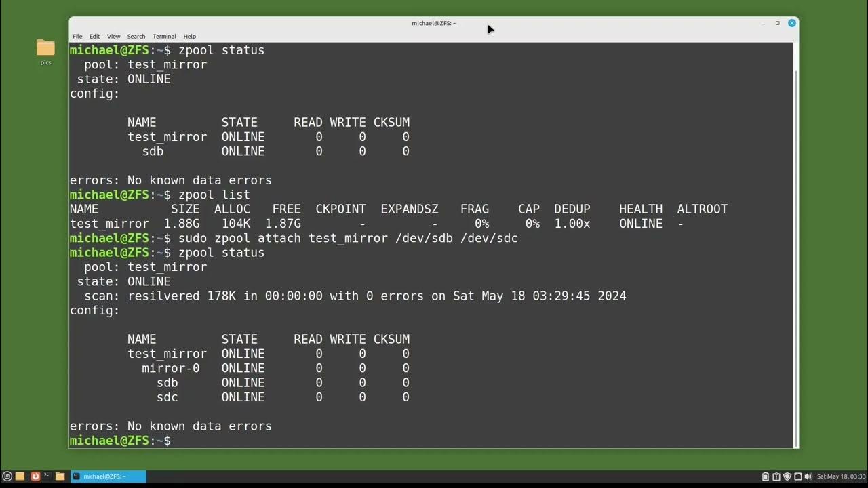Click the FREE value 1.87G

click(283, 224)
